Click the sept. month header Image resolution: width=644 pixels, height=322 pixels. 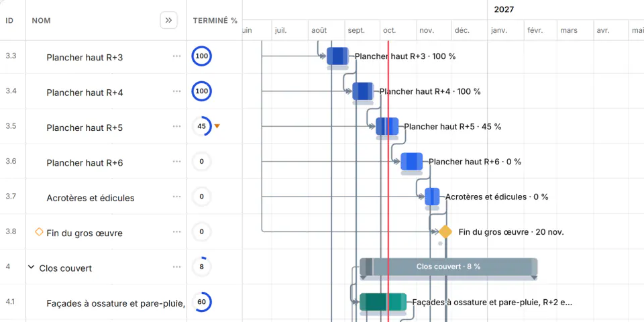(x=356, y=30)
